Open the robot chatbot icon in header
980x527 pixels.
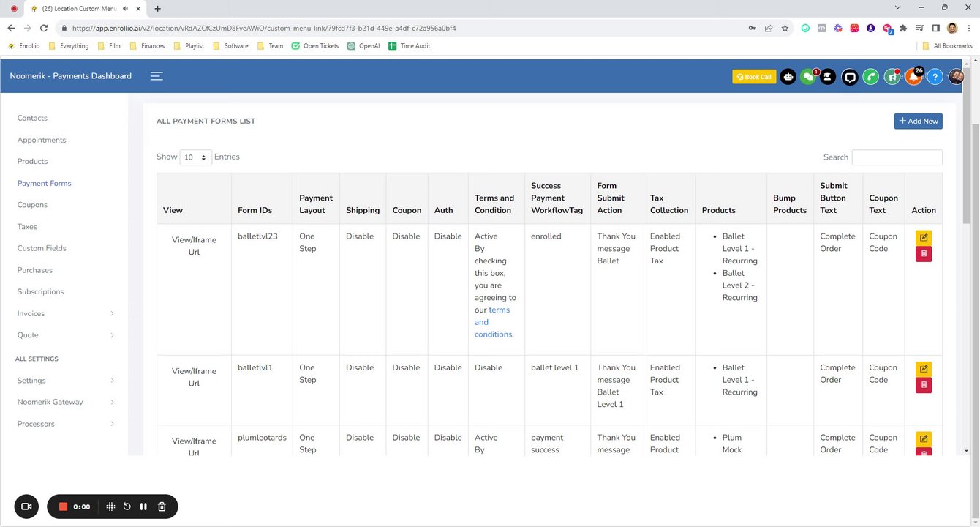(788, 77)
